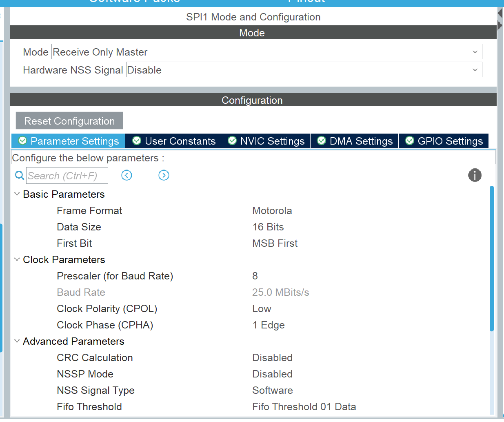Go to next search result arrow
Viewport: 504px width, 422px height.
click(164, 176)
